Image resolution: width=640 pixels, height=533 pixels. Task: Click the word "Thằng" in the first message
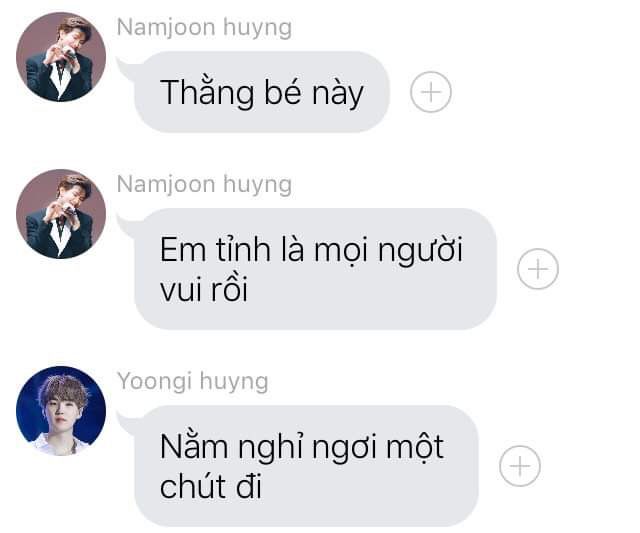pyautogui.click(x=207, y=93)
